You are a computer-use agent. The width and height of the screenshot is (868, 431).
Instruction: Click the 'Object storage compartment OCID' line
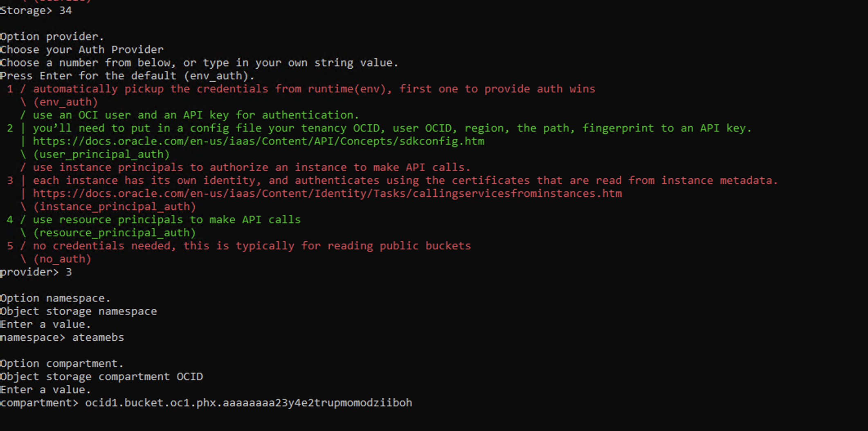[101, 377]
